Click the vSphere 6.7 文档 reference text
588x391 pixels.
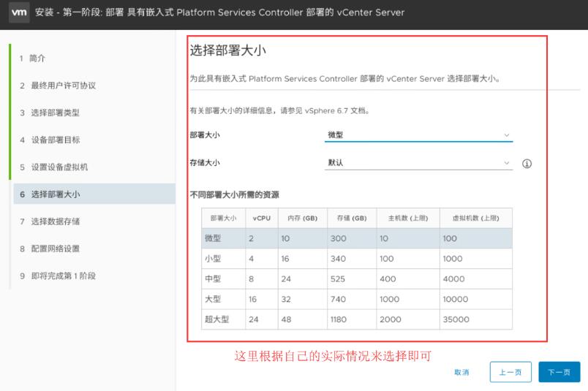pyautogui.click(x=335, y=110)
